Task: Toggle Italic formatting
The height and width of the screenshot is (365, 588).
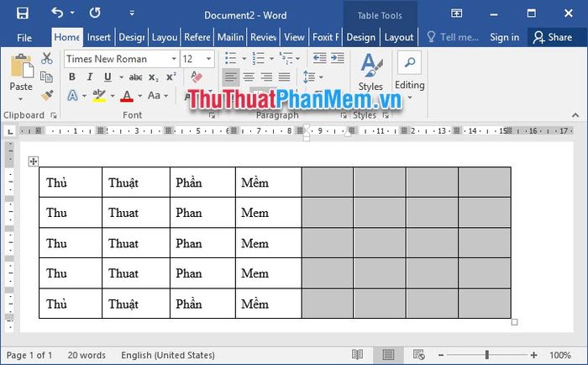Action: (x=90, y=77)
